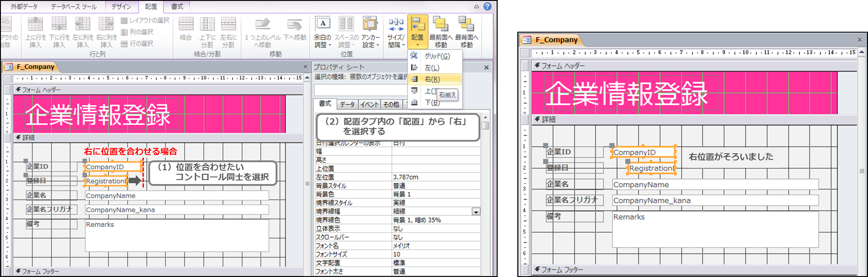This screenshot has height=277, width=868.
Task: Switch to the デザイン ribbon tab
Action: [x=121, y=6]
